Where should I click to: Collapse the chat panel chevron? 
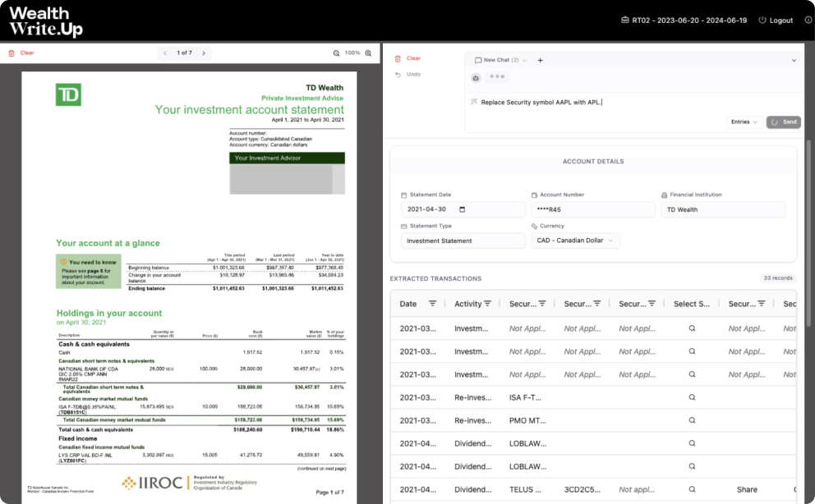click(x=794, y=60)
